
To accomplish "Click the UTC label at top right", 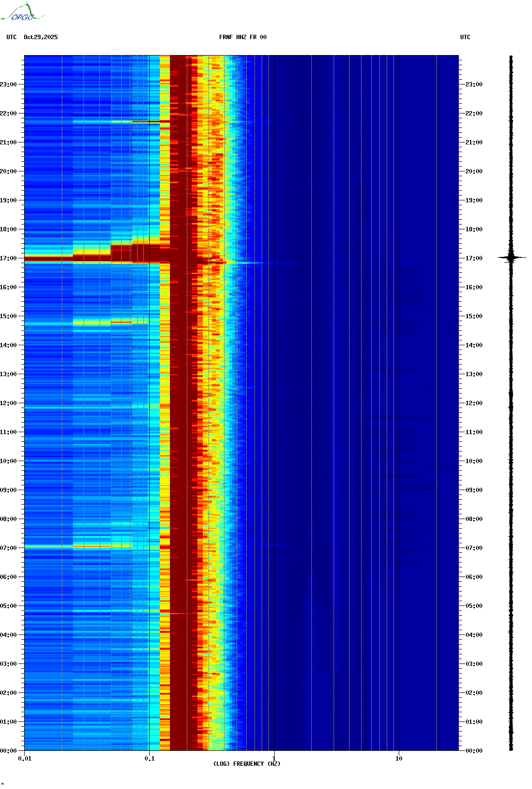I will (x=465, y=37).
